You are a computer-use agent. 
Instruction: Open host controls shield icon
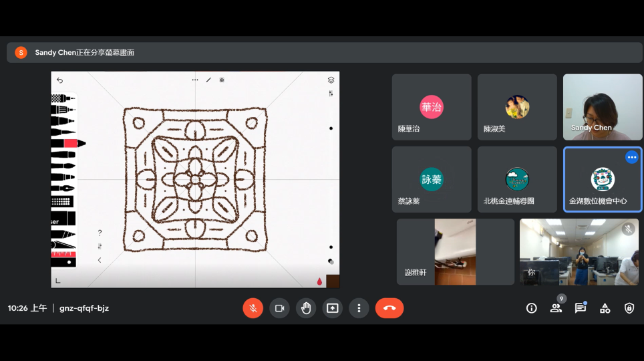pyautogui.click(x=629, y=308)
